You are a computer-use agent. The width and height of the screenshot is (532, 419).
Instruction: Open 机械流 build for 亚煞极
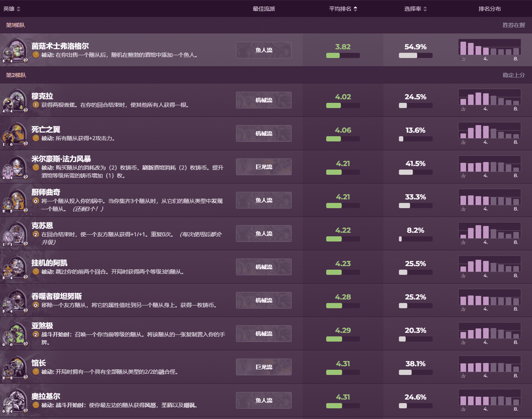coord(264,334)
